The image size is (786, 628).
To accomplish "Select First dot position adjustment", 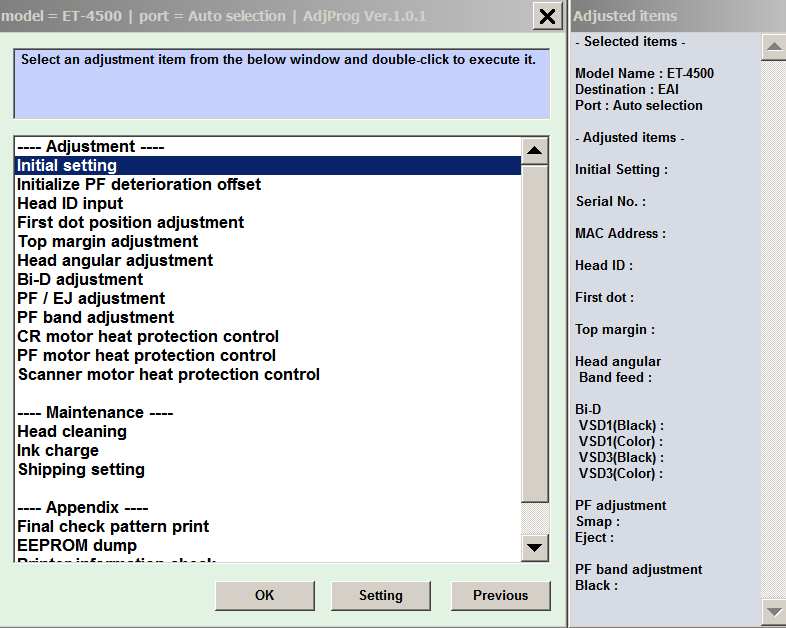I will click(x=268, y=223).
